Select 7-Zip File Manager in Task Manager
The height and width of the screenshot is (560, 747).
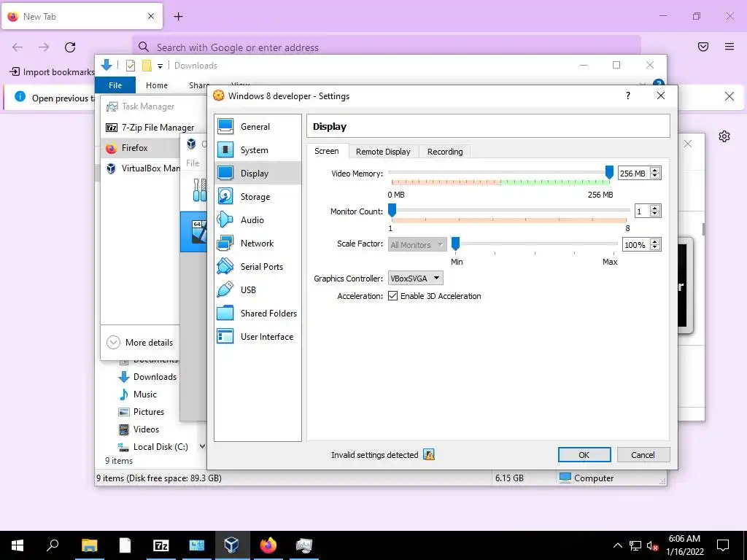point(150,128)
